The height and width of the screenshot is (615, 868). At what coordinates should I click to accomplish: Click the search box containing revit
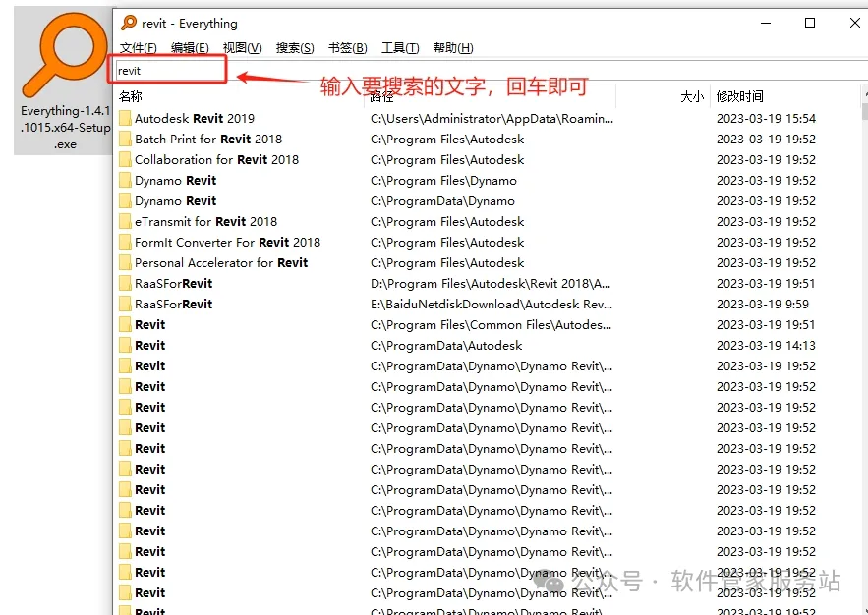pos(490,71)
